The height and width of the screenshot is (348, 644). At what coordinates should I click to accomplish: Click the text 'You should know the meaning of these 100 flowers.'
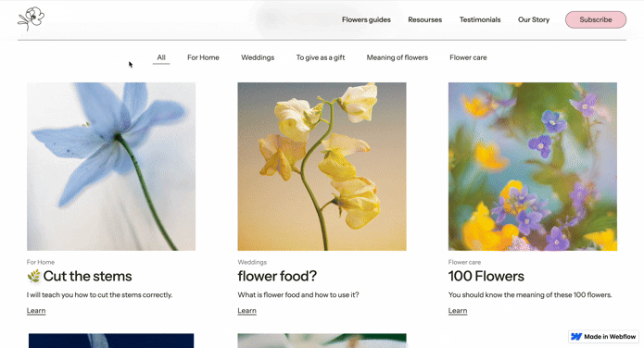(530, 294)
